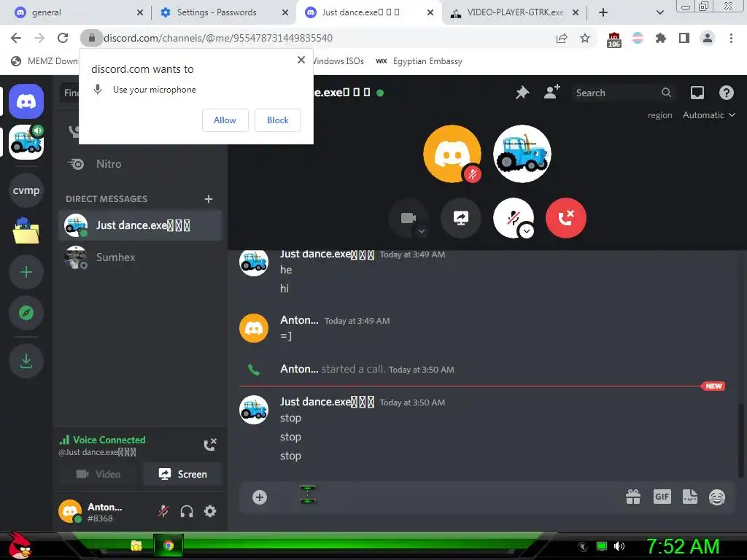Share this page icon in address bar
The width and height of the screenshot is (747, 560).
click(x=562, y=38)
